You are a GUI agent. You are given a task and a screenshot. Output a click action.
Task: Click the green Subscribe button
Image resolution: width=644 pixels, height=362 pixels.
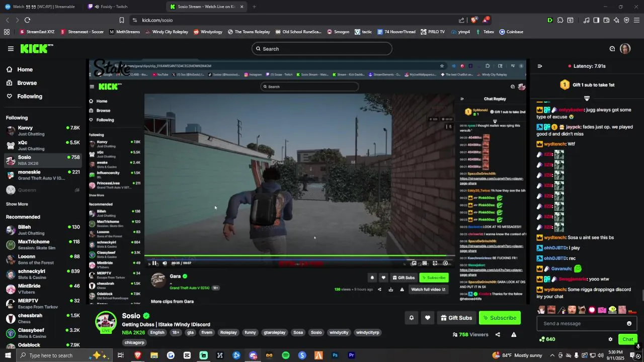pos(500,318)
